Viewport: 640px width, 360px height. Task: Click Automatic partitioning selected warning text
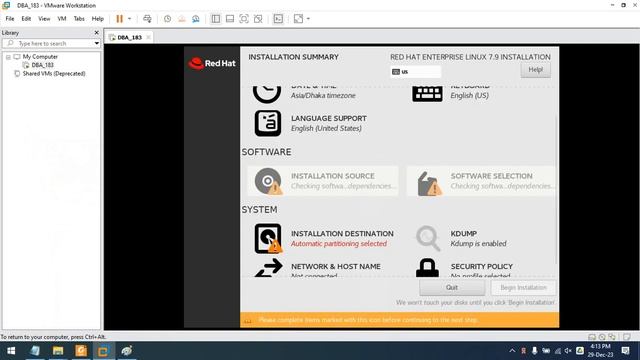tap(339, 244)
